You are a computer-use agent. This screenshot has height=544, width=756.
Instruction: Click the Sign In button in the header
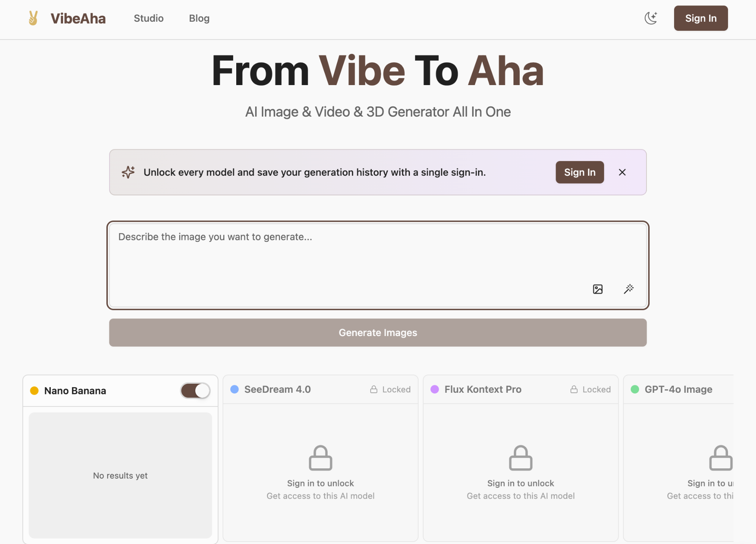pos(700,18)
